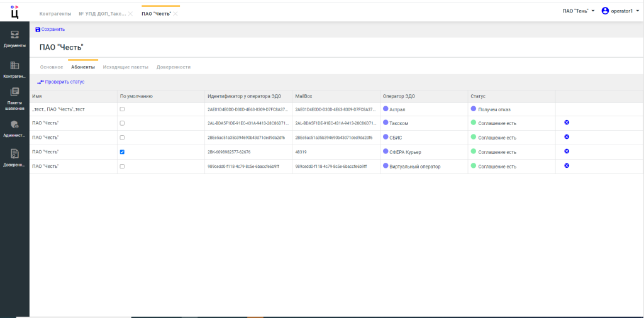Select the ПАО "Честь" top tab
The width and height of the screenshot is (644, 318).
(156, 14)
